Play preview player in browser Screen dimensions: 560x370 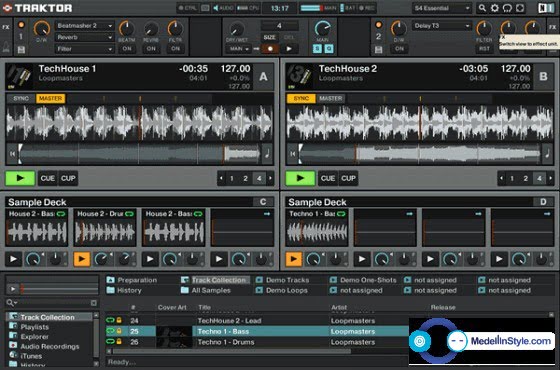tap(13, 289)
